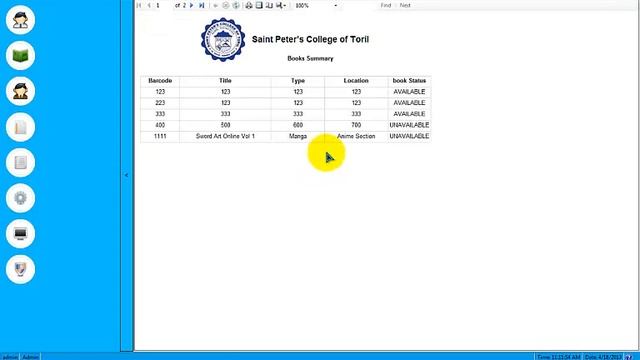This screenshot has width=640, height=360.
Task: Click the stop rendering icon
Action: (x=226, y=5)
